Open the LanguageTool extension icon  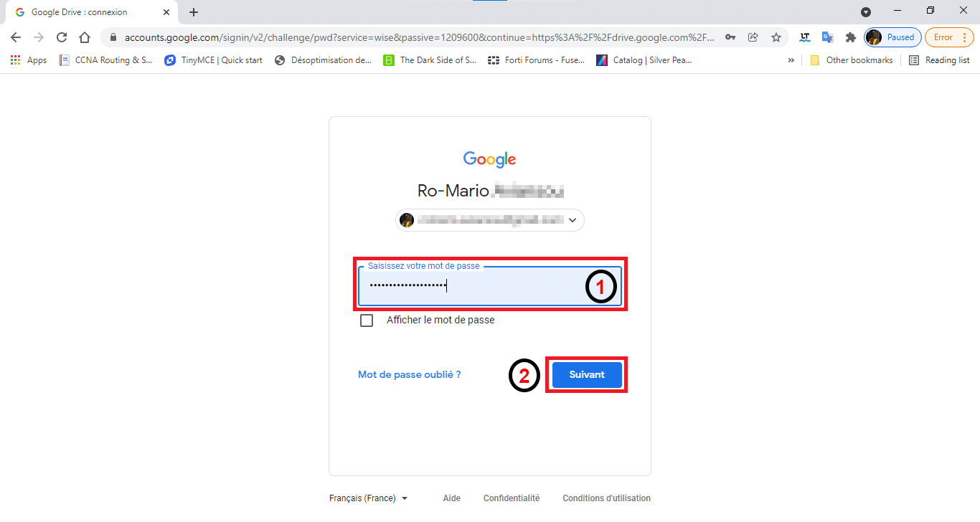pos(805,37)
